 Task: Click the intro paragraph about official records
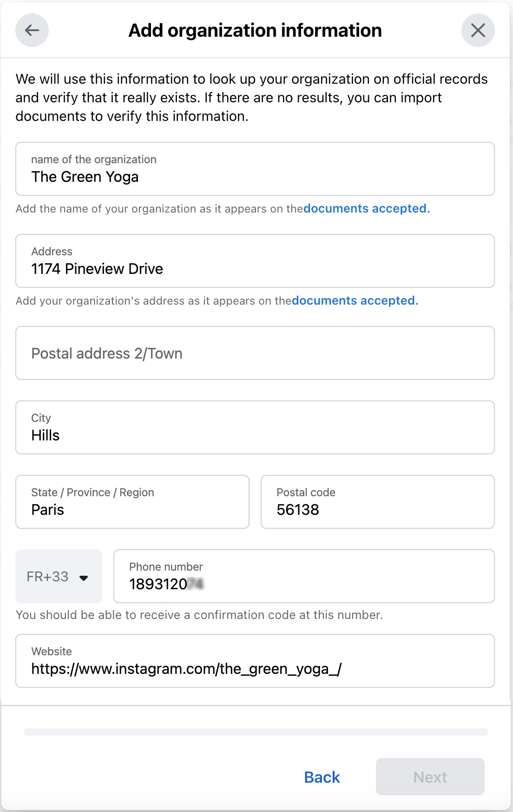coord(251,98)
